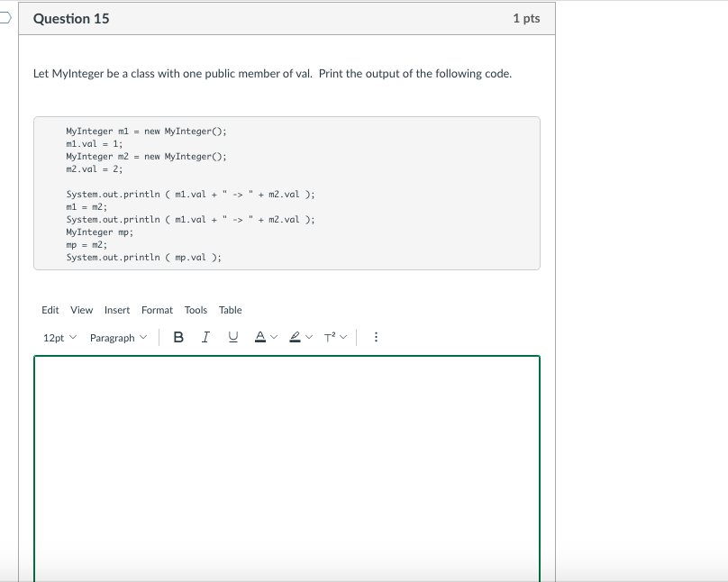728x582 pixels.
Task: Open the Edit menu
Action: point(50,310)
